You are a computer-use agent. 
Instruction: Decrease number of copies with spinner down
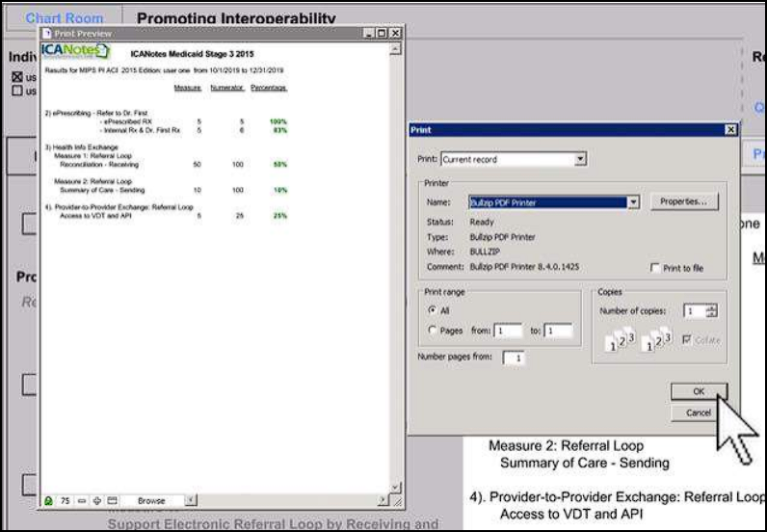click(x=712, y=314)
